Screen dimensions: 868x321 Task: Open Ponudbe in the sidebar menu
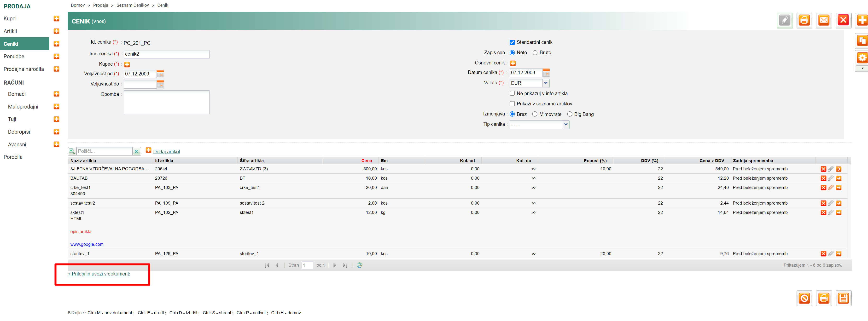[x=14, y=56]
